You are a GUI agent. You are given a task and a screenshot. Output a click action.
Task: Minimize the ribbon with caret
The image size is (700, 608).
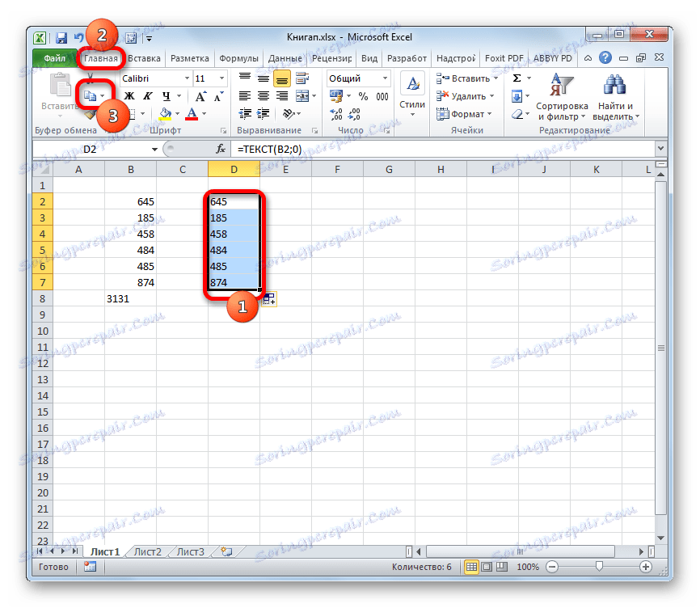coord(588,58)
